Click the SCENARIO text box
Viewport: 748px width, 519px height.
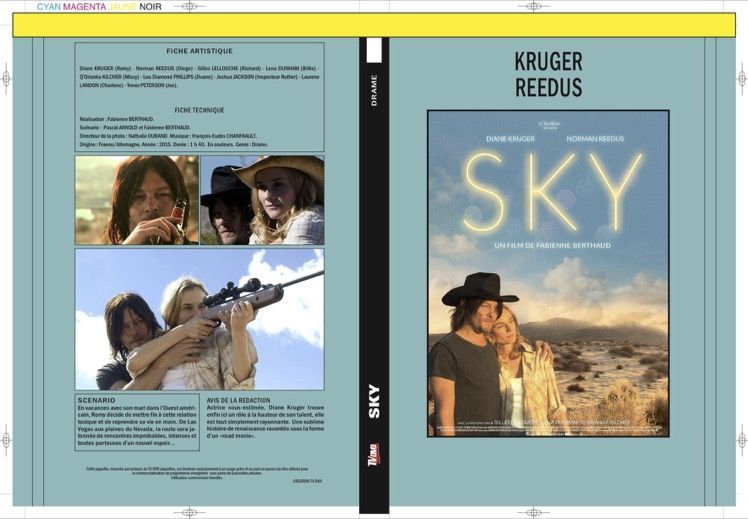137,422
